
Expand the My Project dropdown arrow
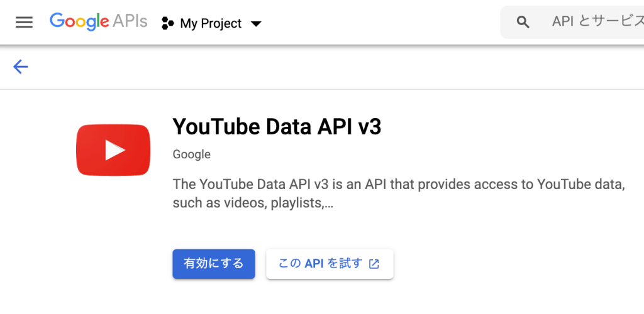point(255,24)
